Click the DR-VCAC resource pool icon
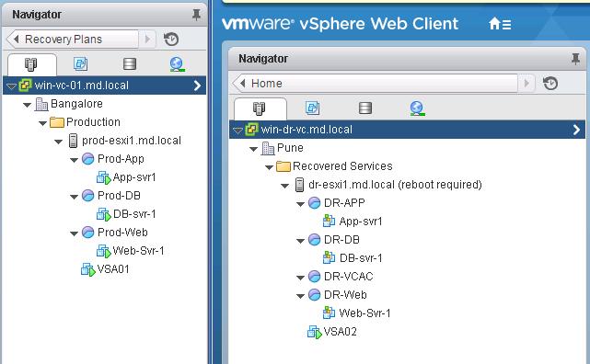590x364 pixels. click(x=314, y=277)
